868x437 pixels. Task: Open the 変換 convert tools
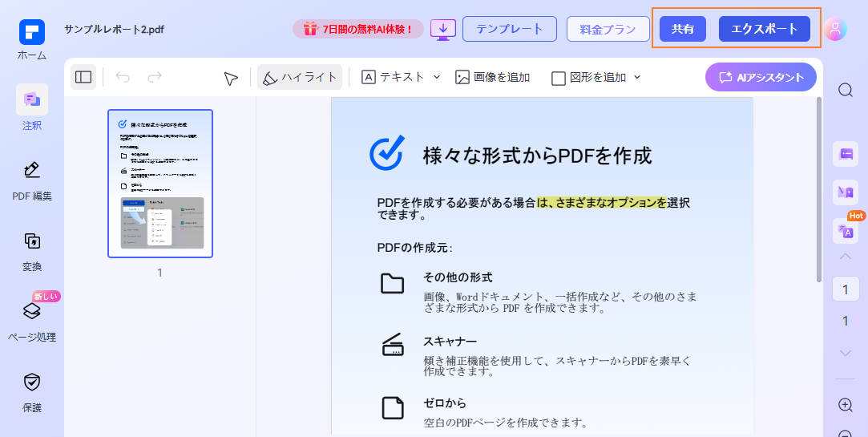(31, 251)
